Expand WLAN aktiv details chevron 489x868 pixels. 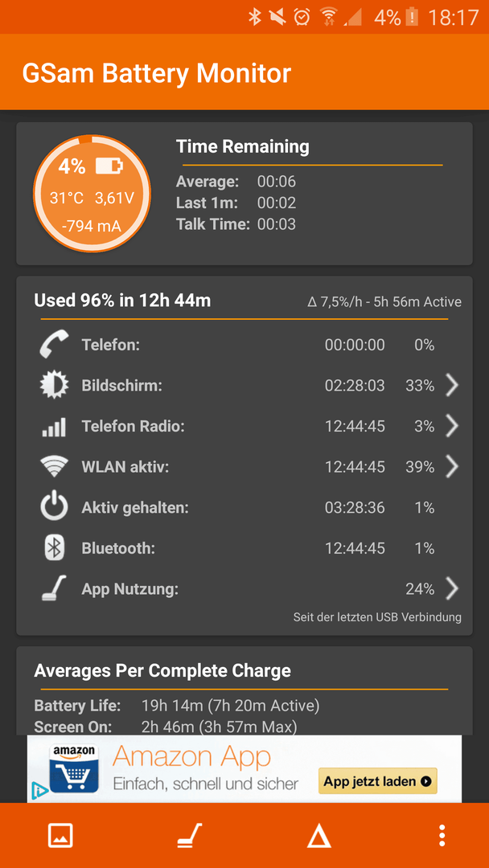pos(452,467)
